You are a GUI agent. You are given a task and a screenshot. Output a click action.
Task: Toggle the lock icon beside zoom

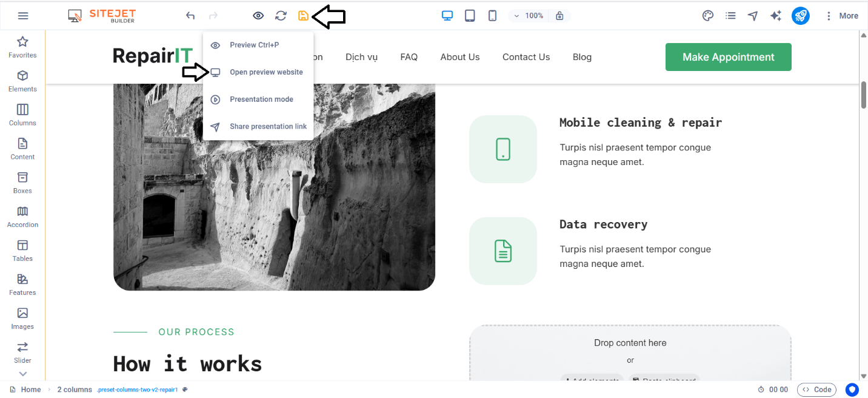[x=559, y=16]
